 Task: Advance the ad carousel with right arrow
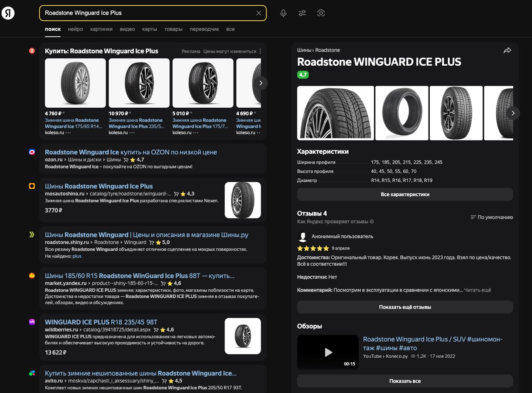point(261,83)
